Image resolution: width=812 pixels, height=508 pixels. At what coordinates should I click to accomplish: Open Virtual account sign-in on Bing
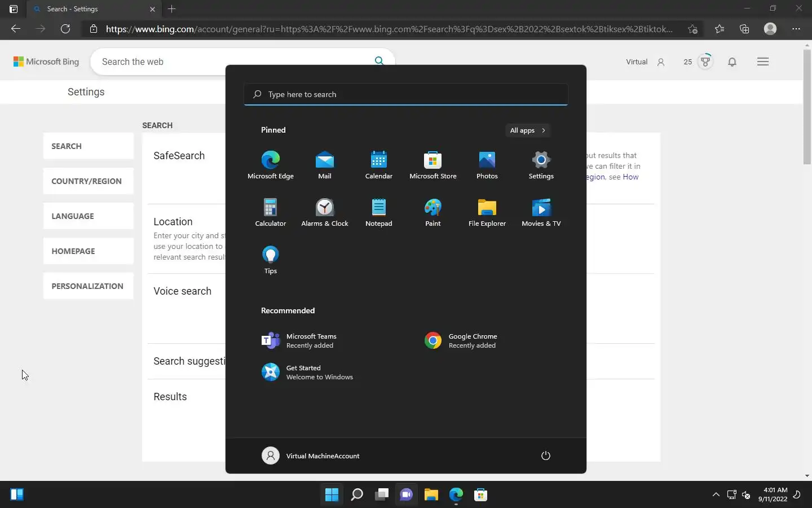pyautogui.click(x=646, y=62)
